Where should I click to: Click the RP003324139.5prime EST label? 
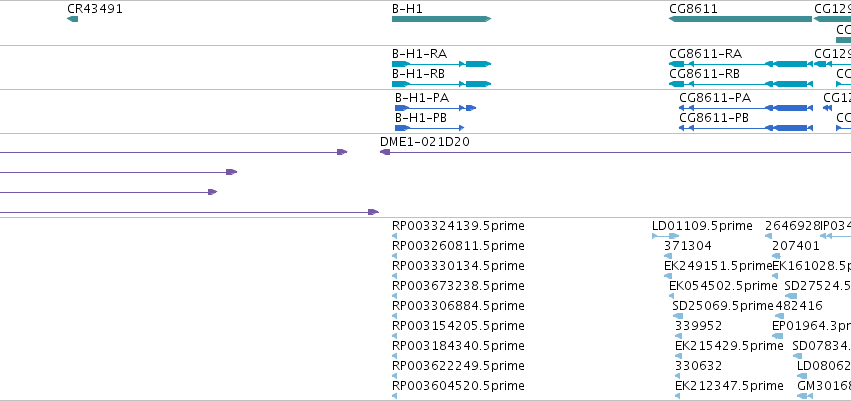click(458, 226)
